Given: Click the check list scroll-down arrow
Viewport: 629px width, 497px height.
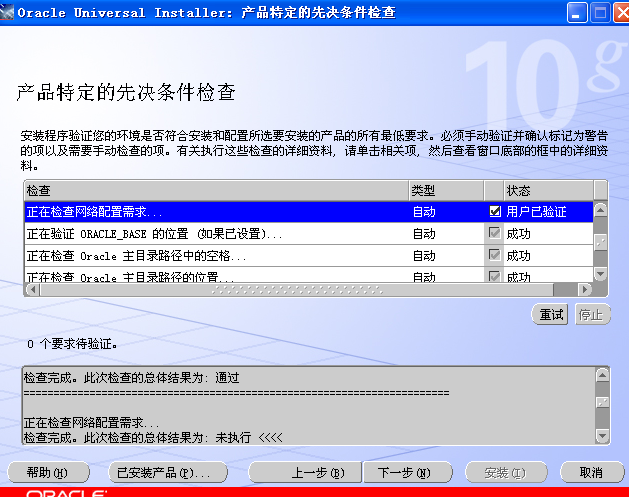Looking at the screenshot, I should [x=601, y=274].
